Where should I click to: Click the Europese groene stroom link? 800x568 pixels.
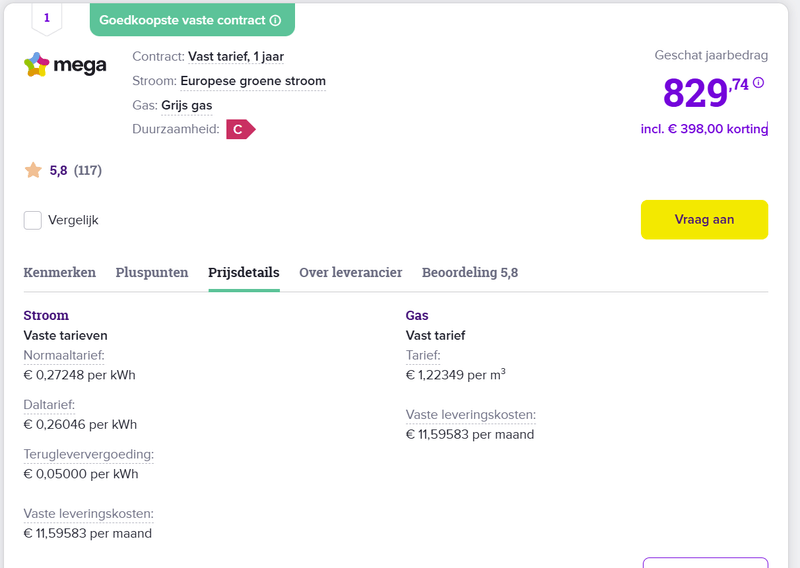253,81
